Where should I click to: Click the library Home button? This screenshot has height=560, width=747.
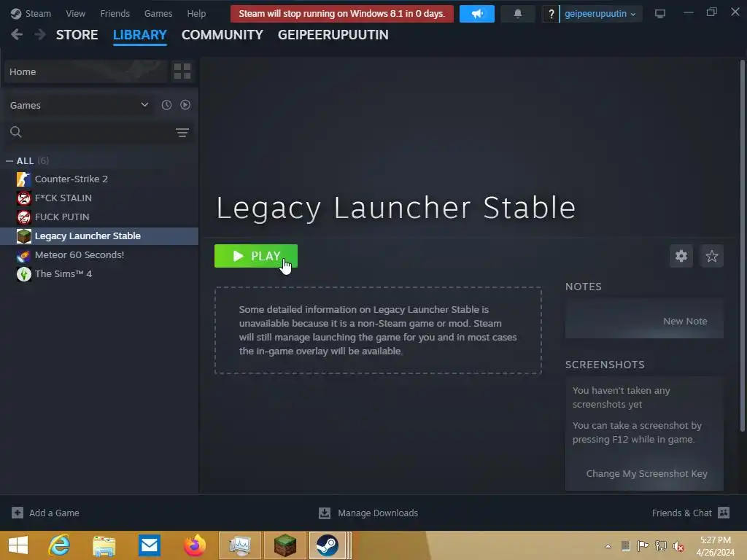86,71
